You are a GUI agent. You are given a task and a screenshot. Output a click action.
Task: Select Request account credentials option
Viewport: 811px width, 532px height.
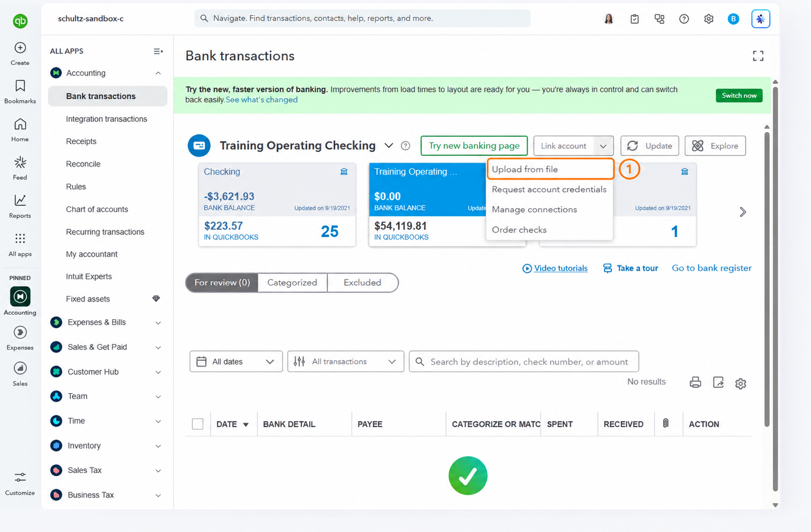click(549, 189)
